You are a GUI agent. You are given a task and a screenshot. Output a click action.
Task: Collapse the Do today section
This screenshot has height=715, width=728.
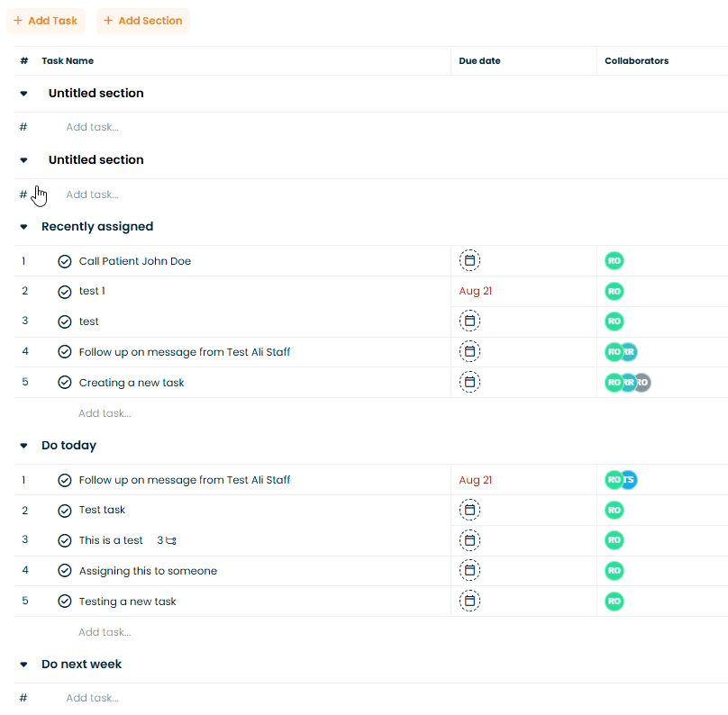[x=23, y=446]
